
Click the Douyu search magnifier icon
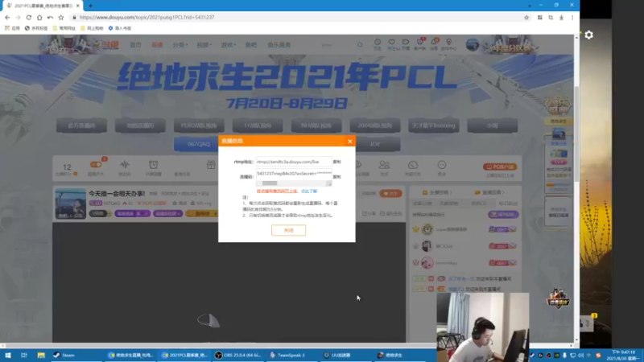(360, 45)
